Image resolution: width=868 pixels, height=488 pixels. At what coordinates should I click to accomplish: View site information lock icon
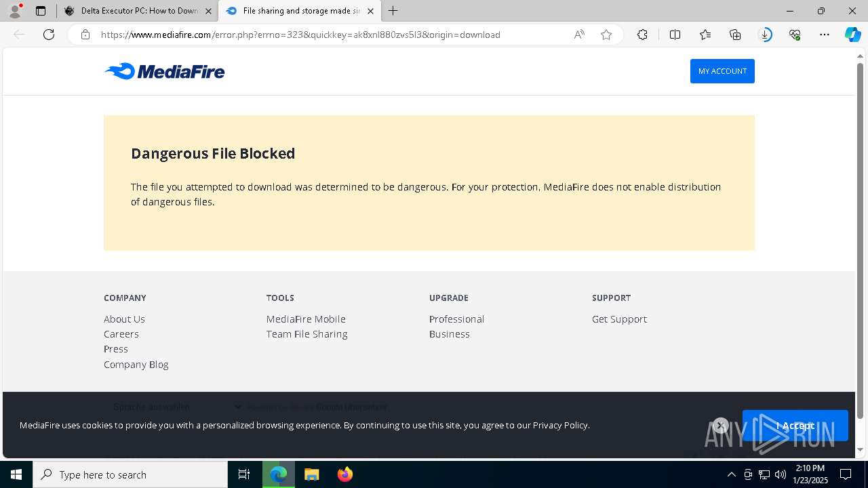pos(85,35)
